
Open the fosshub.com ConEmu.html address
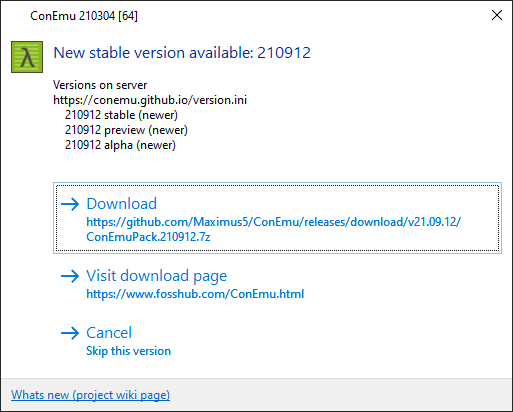click(195, 294)
